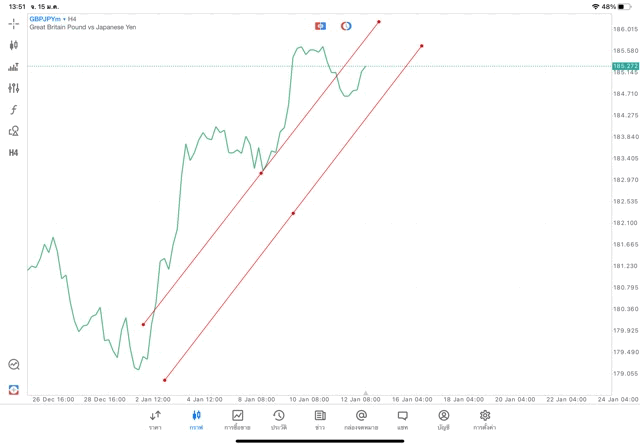Viewport: 640px width, 447px height.
Task: Open the drawing objects shapes tool
Action: pyautogui.click(x=14, y=131)
